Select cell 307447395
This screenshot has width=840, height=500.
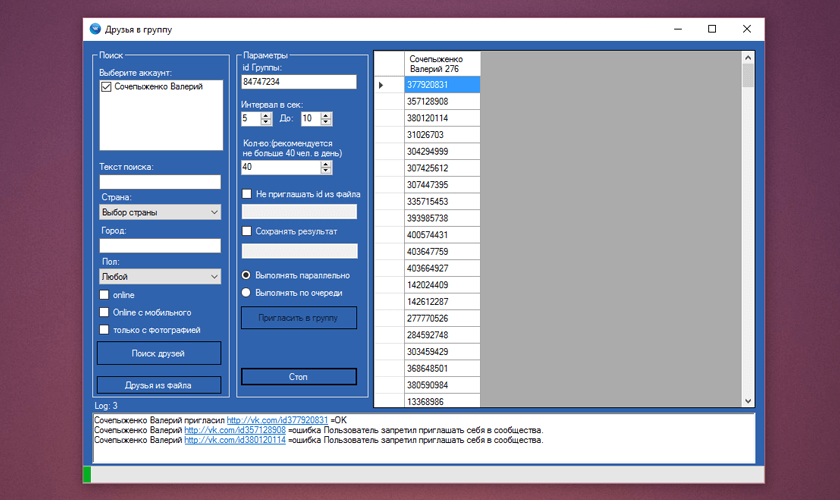pyautogui.click(x=442, y=185)
